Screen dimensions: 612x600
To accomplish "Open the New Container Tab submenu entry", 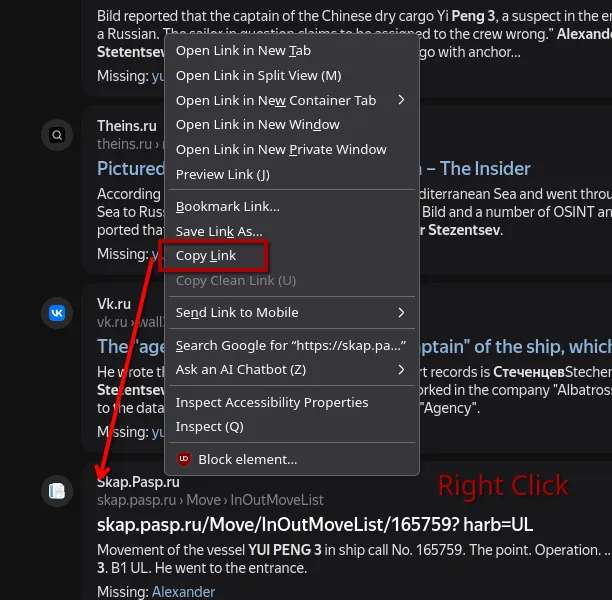I will [292, 101].
